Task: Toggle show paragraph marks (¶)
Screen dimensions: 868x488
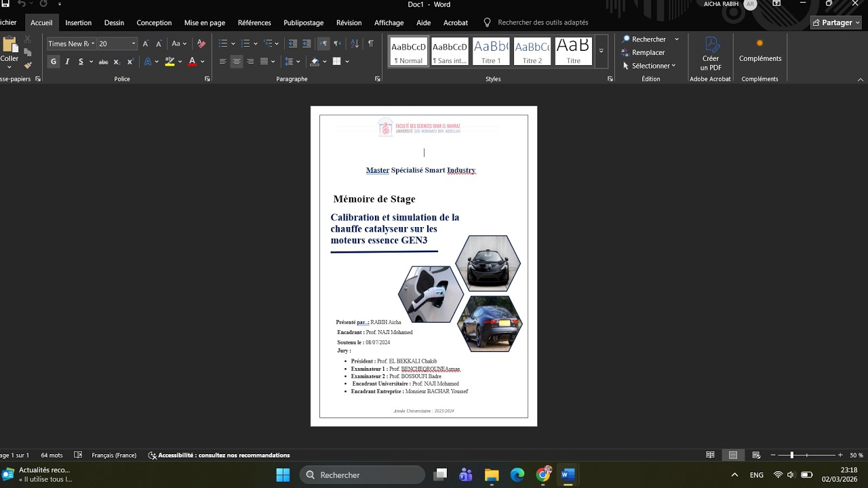Action: tap(370, 43)
